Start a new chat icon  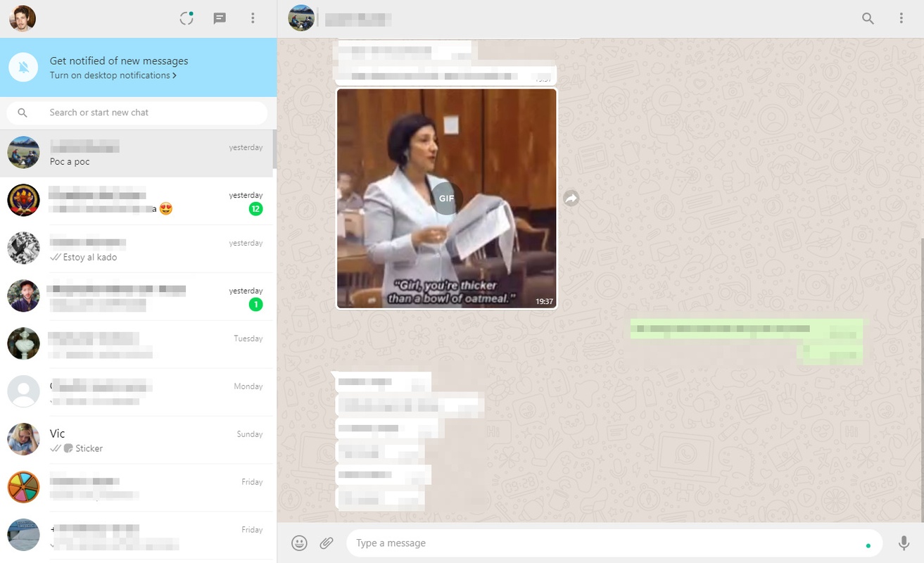[x=220, y=18]
